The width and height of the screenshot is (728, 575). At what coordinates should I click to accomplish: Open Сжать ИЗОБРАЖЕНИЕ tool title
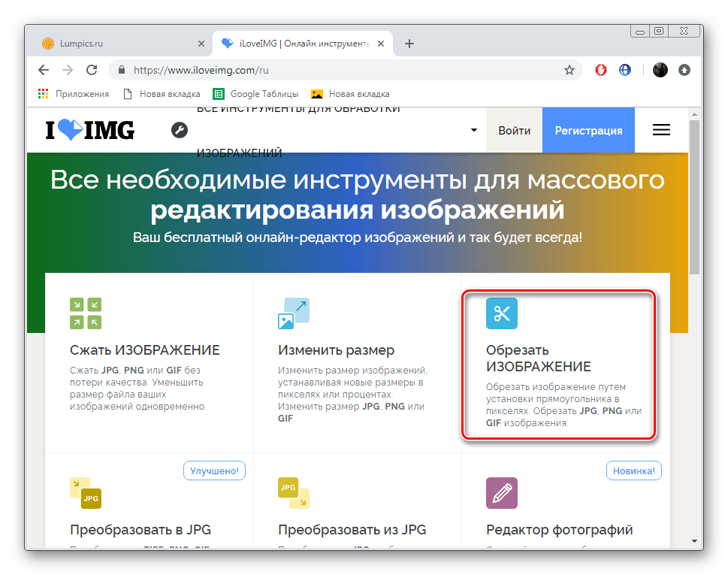(x=145, y=350)
